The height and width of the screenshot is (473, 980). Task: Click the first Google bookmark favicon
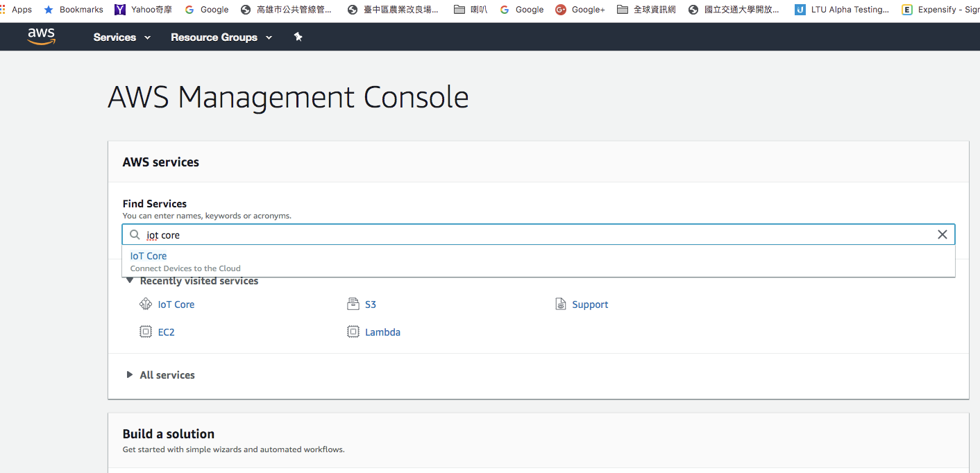pos(189,10)
